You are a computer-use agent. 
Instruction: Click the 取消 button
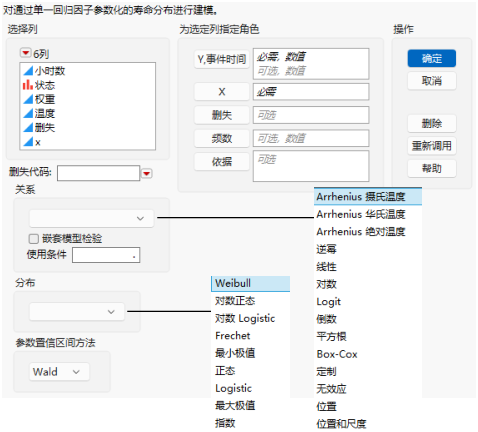point(432,81)
